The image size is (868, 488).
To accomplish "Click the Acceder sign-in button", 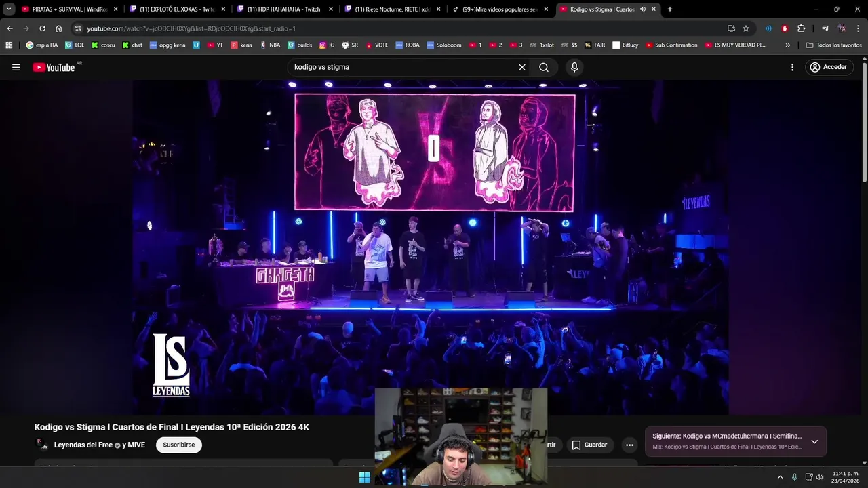I will point(829,67).
